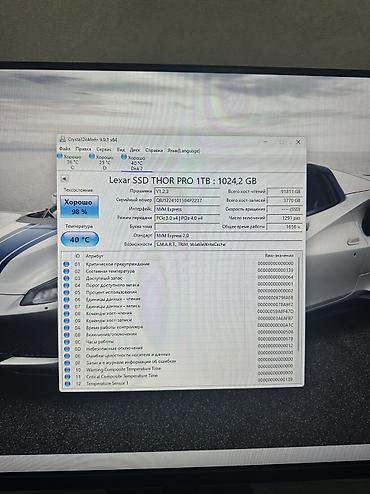Click the Режим передачи PCIe field
The image size is (370, 494).
(x=187, y=218)
